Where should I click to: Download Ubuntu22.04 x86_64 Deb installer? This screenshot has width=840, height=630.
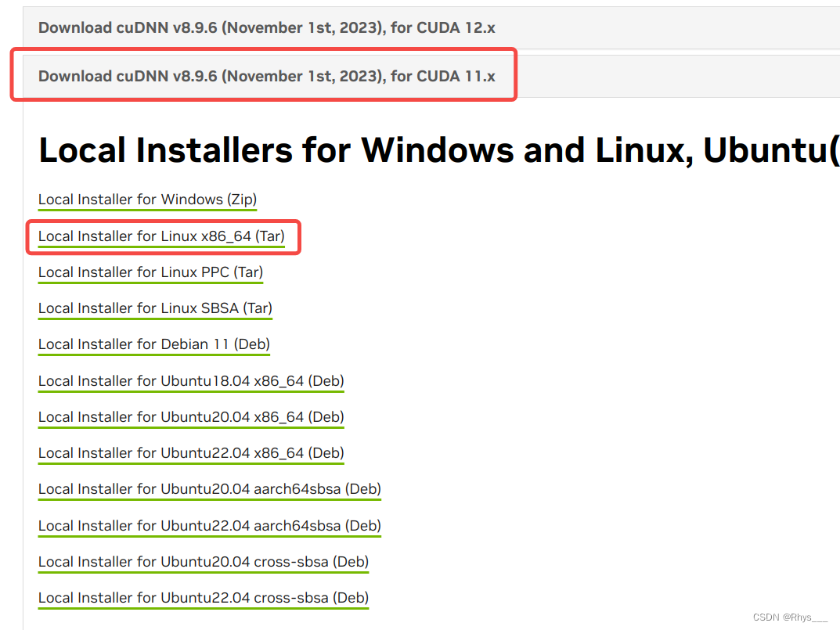click(191, 452)
